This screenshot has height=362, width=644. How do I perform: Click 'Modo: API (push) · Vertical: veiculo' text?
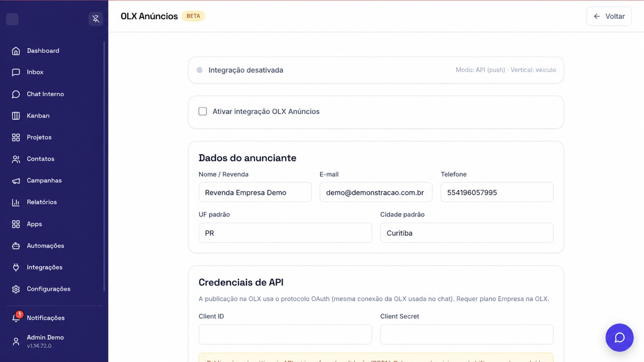click(506, 70)
